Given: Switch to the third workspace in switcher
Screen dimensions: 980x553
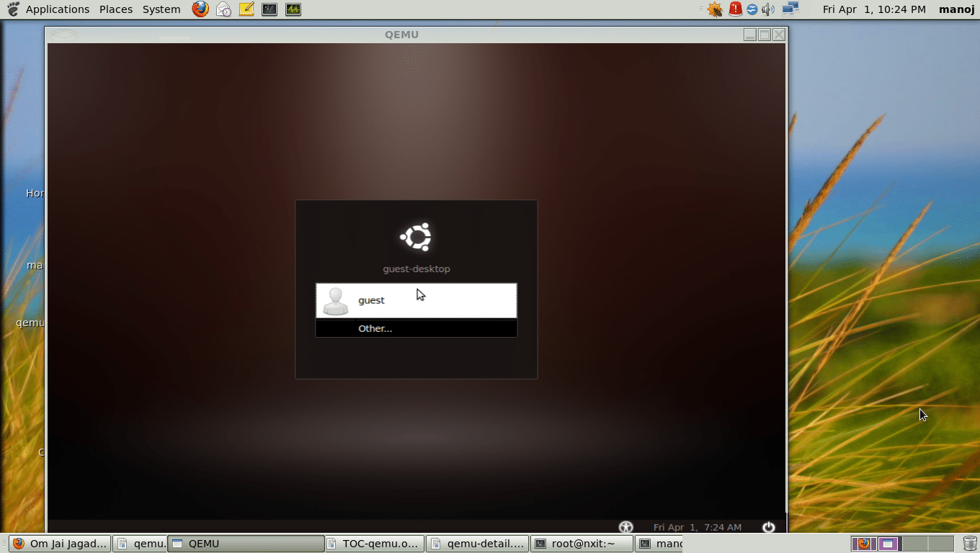Looking at the screenshot, I should coord(914,544).
